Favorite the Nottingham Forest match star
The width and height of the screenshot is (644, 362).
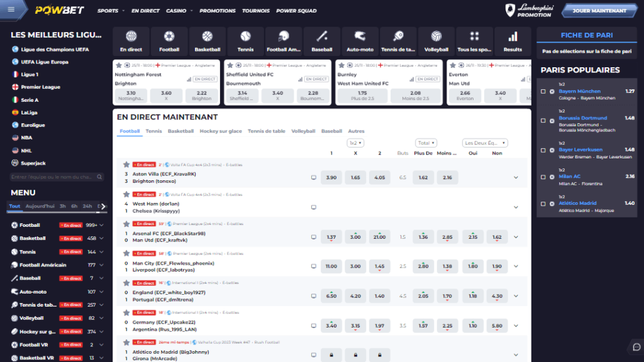coord(119,65)
